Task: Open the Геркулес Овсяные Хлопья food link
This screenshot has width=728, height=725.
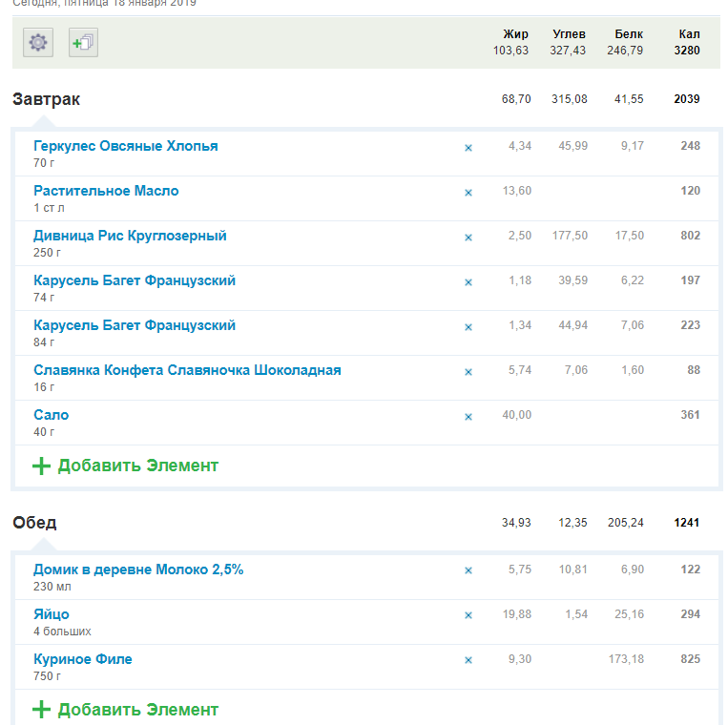Action: [x=125, y=146]
